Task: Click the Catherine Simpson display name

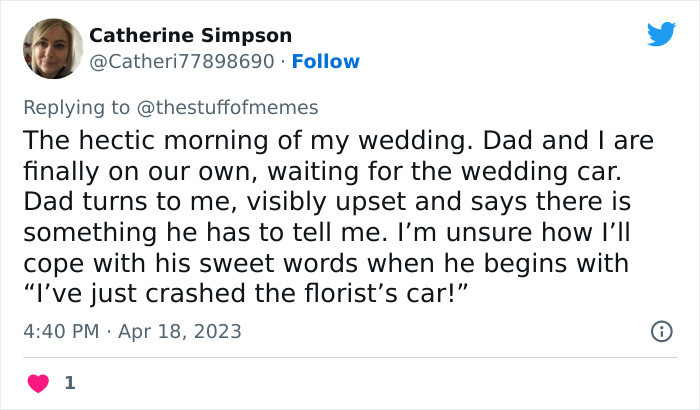Action: pyautogui.click(x=191, y=35)
